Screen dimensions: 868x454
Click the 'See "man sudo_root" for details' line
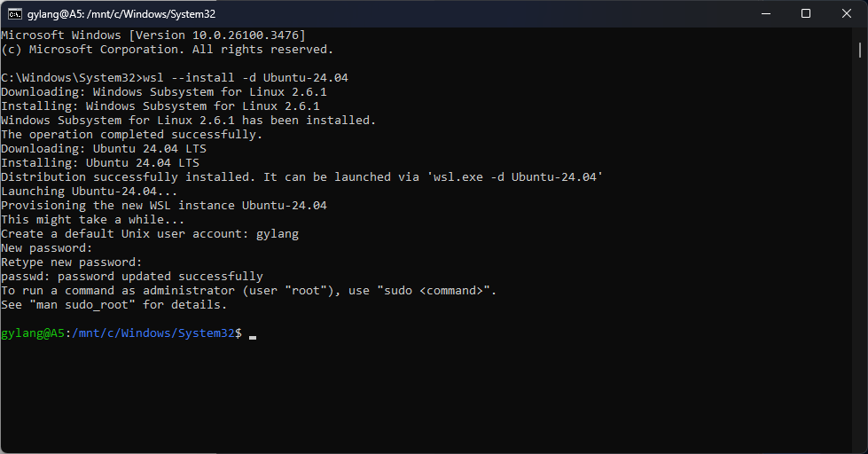[113, 305]
